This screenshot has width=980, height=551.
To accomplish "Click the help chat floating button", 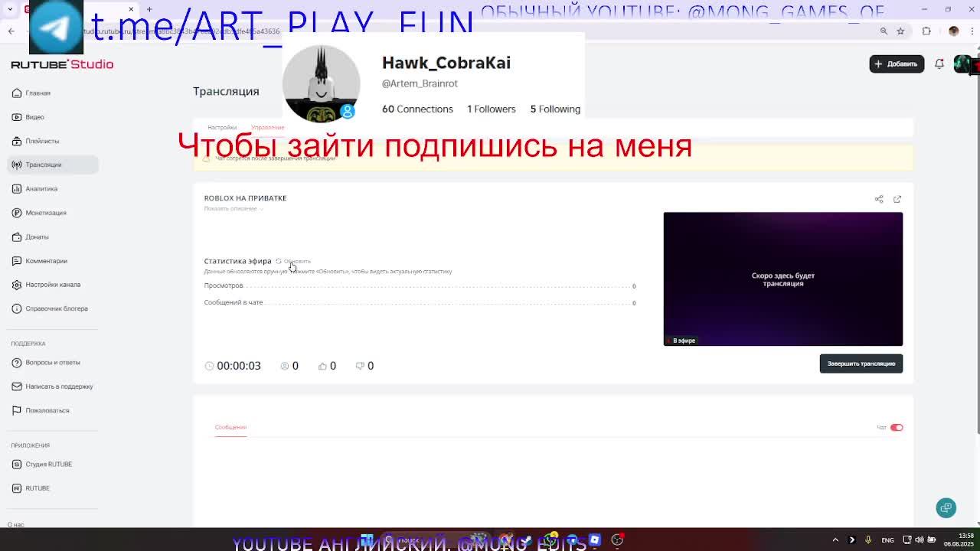I will 946,507.
